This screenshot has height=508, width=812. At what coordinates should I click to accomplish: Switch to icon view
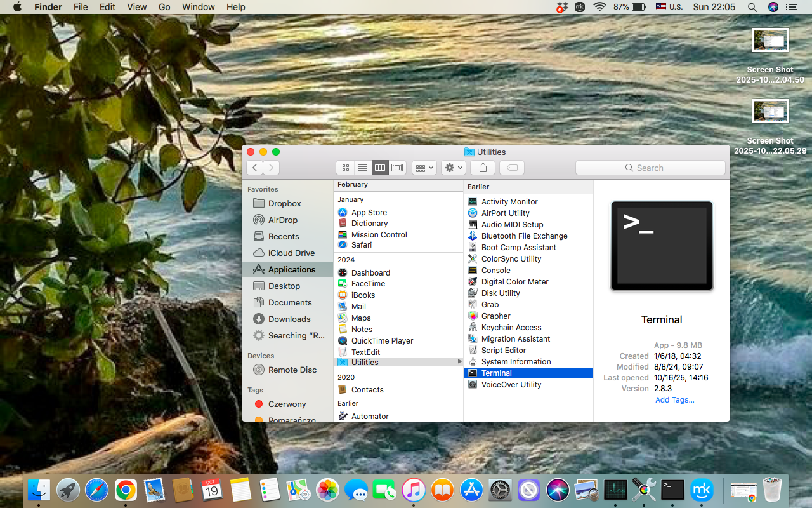[x=345, y=167]
